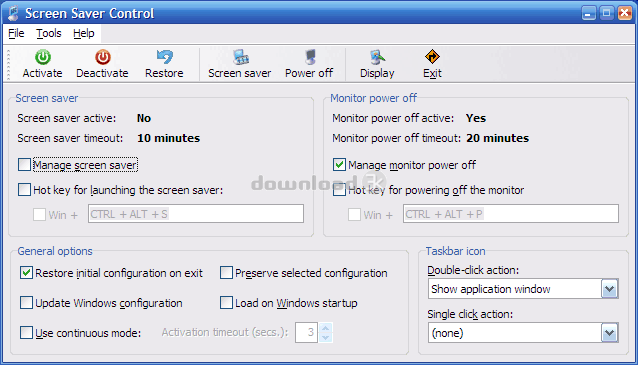Viewport: 638px width, 365px height.
Task: Open the File menu
Action: (16, 33)
